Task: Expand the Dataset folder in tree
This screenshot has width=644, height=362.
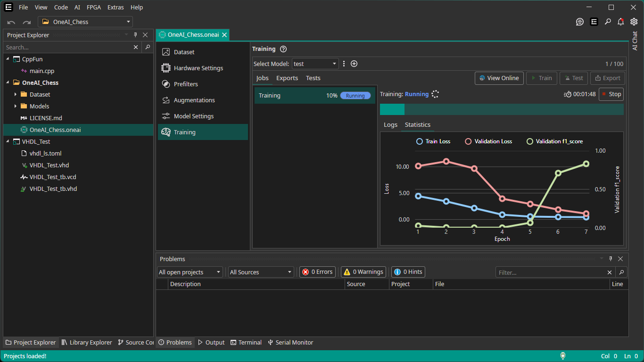Action: (16, 94)
